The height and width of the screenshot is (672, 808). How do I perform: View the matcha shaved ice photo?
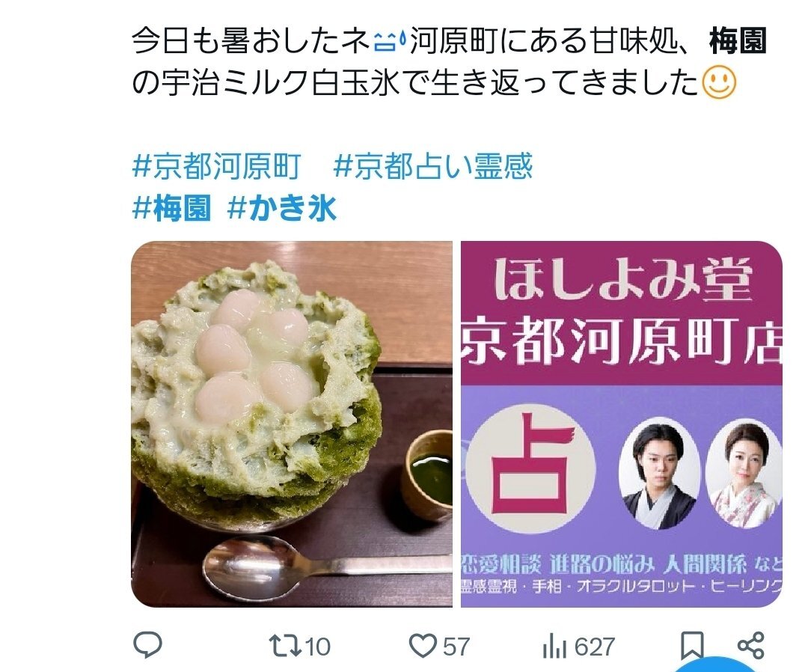pos(293,424)
